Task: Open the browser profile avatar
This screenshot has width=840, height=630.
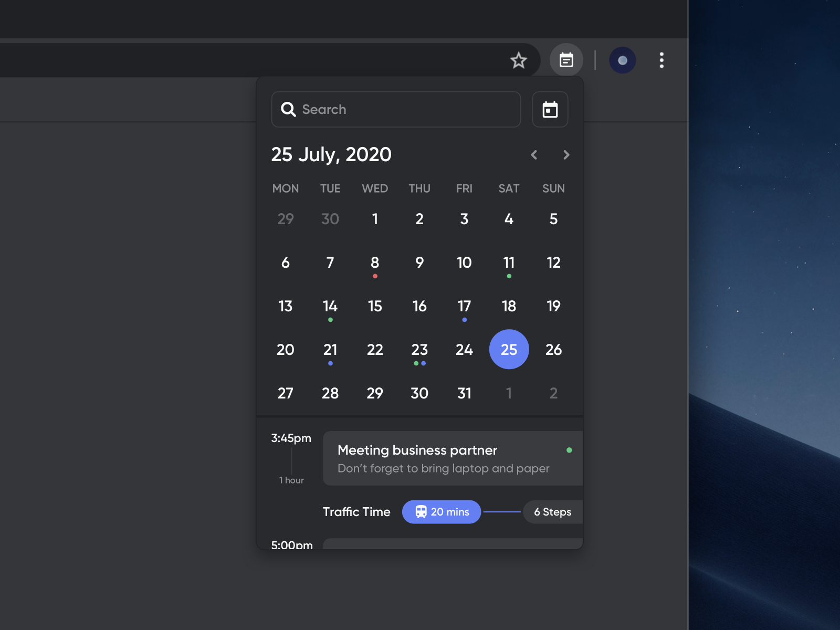Action: pyautogui.click(x=622, y=60)
